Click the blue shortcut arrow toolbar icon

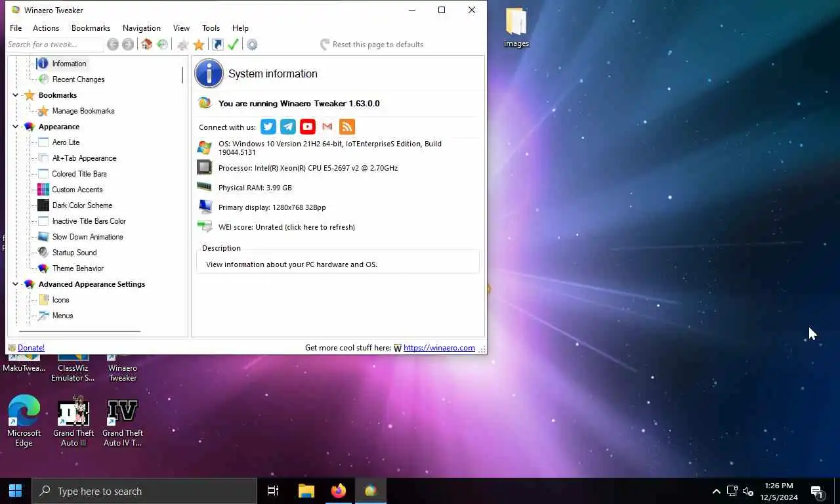pyautogui.click(x=217, y=45)
